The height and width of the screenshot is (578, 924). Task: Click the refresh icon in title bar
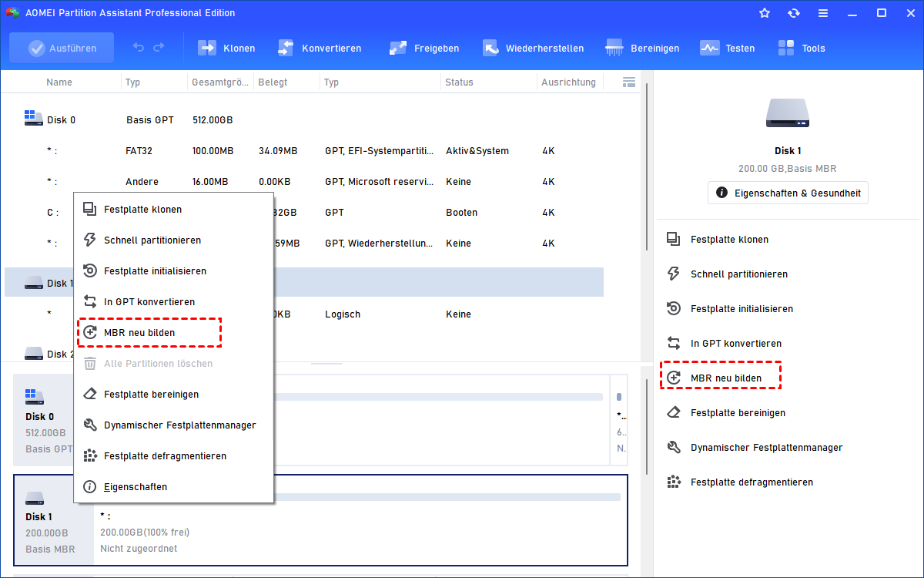(794, 13)
